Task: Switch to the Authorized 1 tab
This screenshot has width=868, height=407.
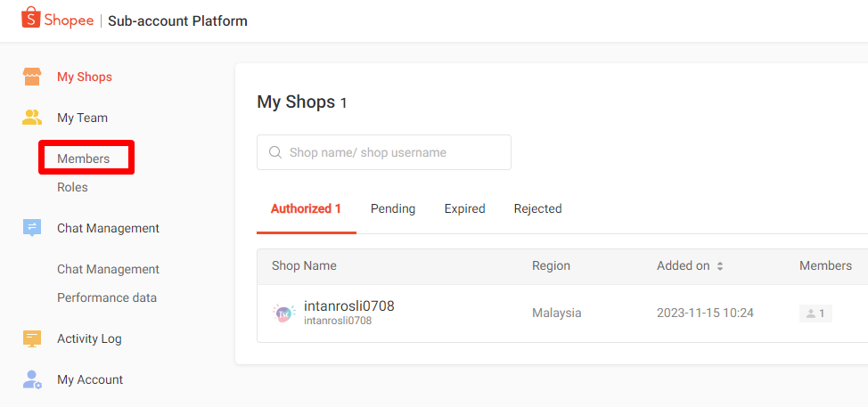Action: tap(306, 208)
